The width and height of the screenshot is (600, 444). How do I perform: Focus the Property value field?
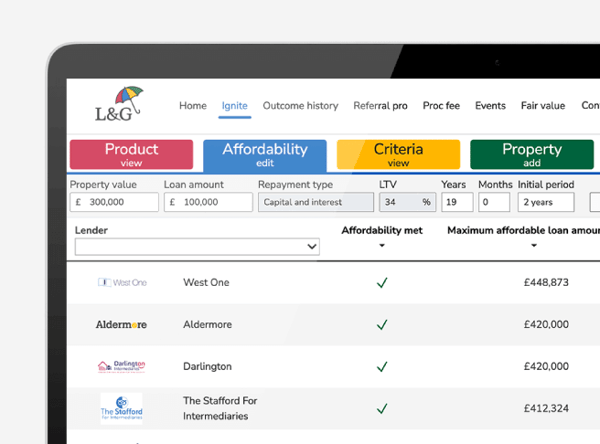114,202
